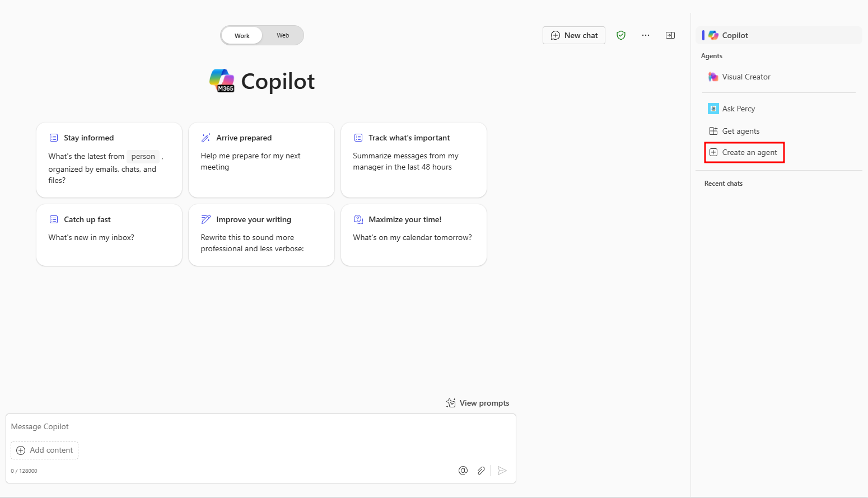Switch to the Web mode toggle

coord(283,35)
